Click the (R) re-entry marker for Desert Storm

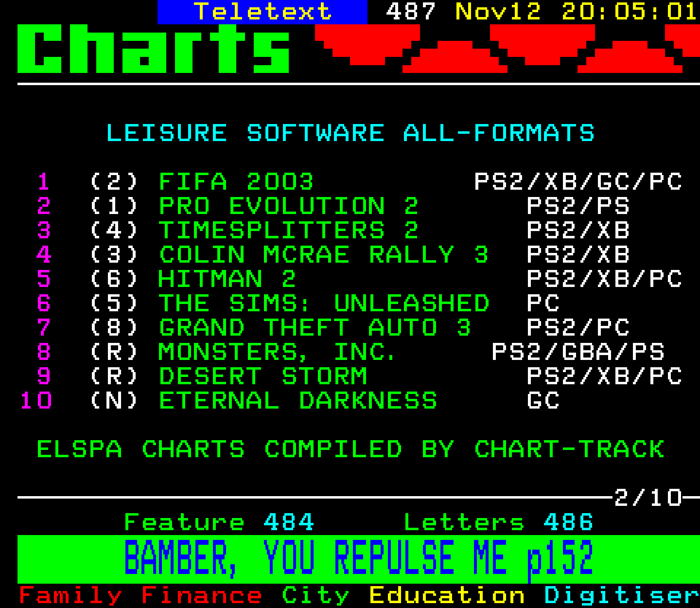pyautogui.click(x=114, y=376)
